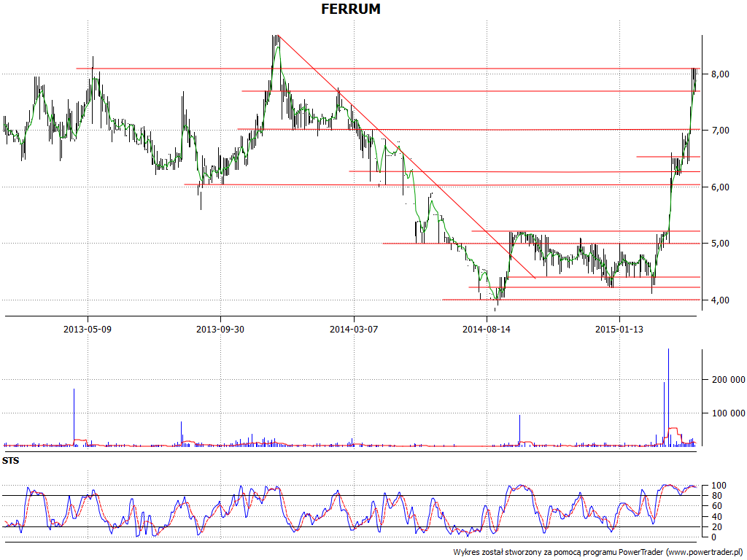Screen dimensions: 747x560
Task: Select the 2013-09-30 date label
Action: (x=220, y=329)
